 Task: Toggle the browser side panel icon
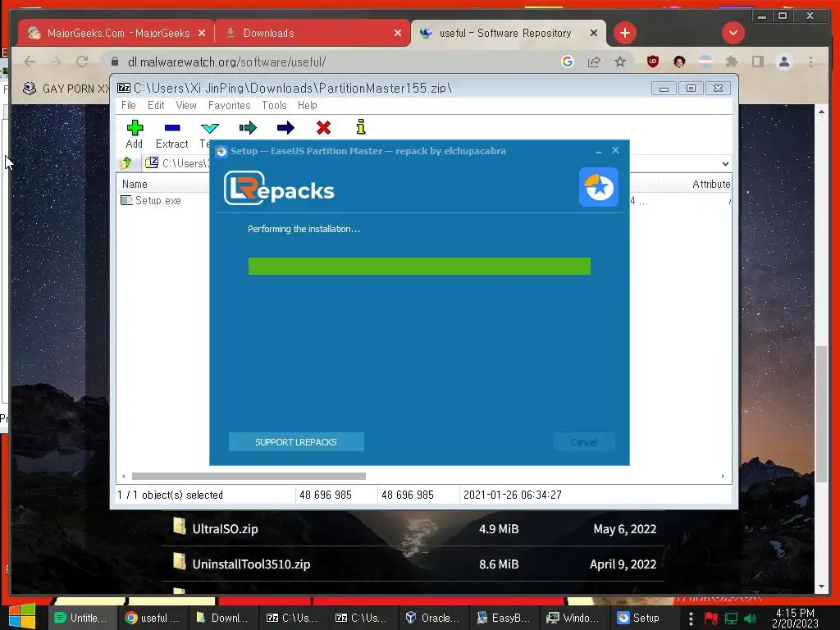click(x=757, y=62)
